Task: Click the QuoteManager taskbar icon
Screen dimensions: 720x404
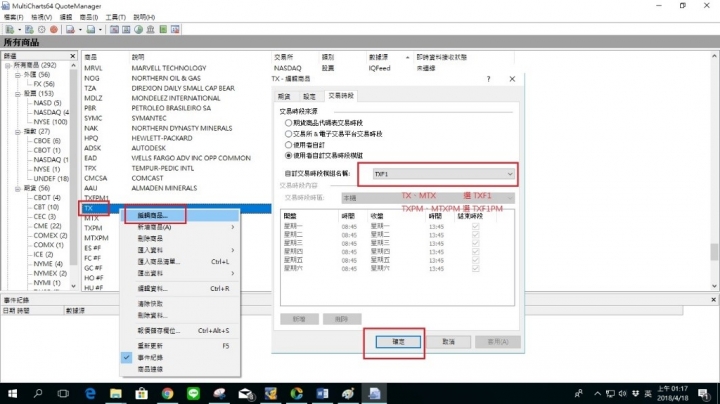Action: (374, 393)
